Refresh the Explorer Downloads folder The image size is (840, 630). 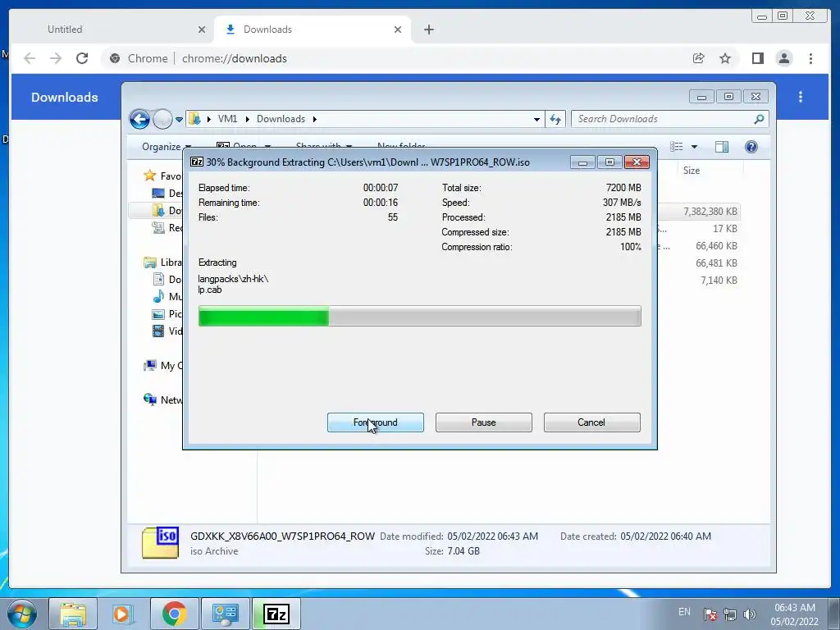tap(555, 119)
